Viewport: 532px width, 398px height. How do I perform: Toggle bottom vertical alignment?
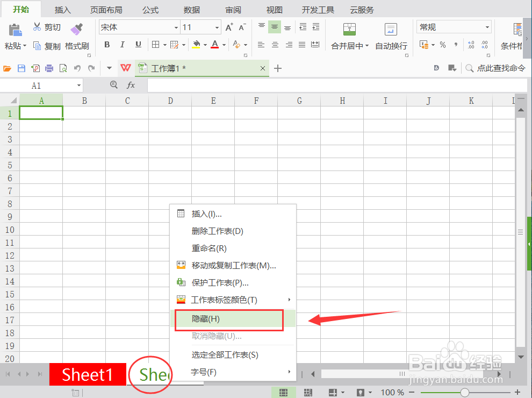pos(287,27)
